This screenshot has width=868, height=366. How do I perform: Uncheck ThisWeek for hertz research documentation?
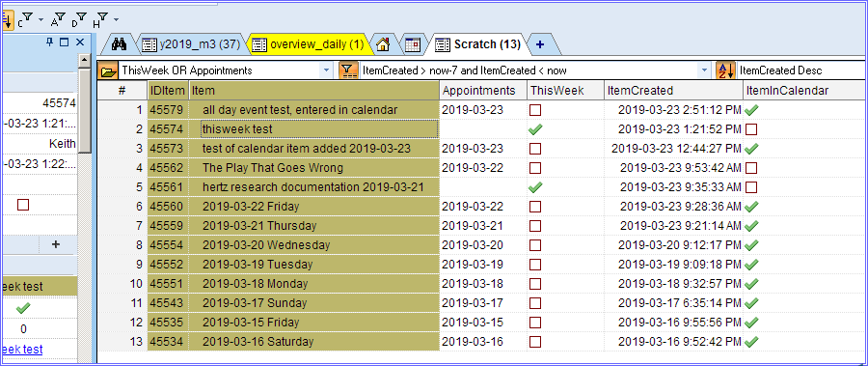[x=535, y=187]
